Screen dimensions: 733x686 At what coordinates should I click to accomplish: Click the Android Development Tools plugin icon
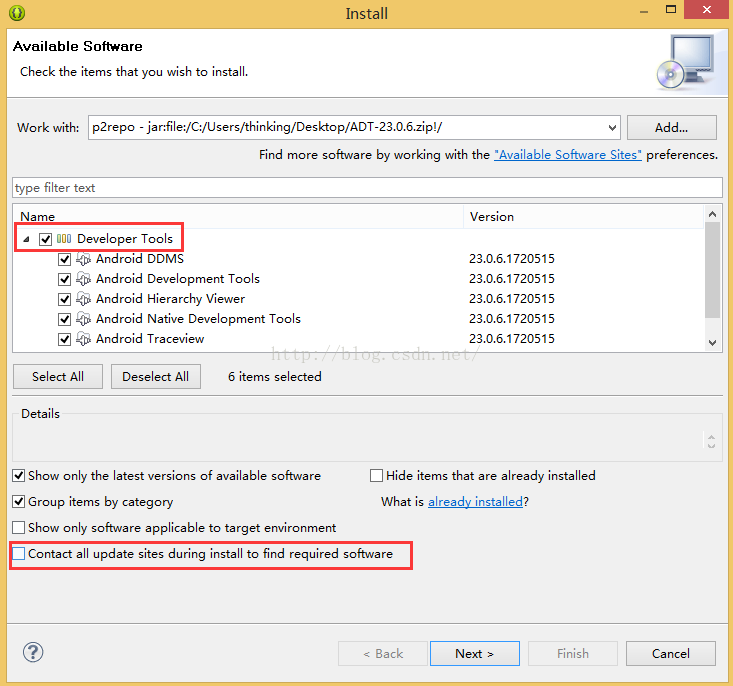click(83, 279)
